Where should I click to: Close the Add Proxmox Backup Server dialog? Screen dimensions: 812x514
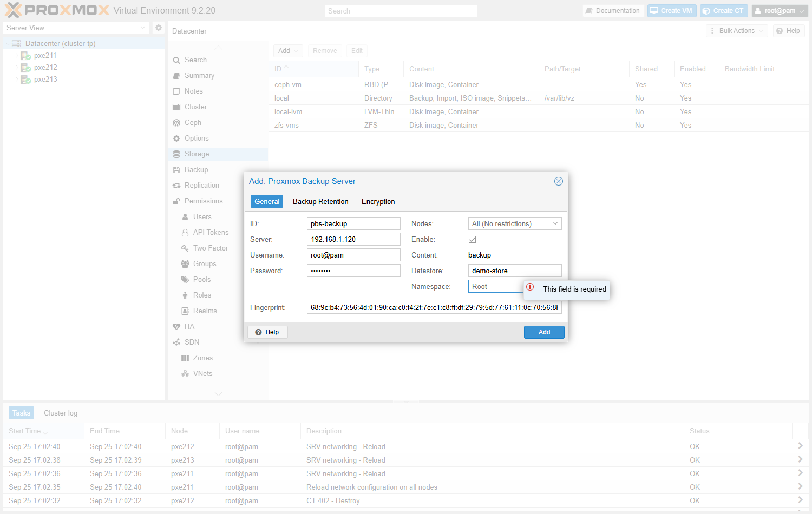pos(559,181)
